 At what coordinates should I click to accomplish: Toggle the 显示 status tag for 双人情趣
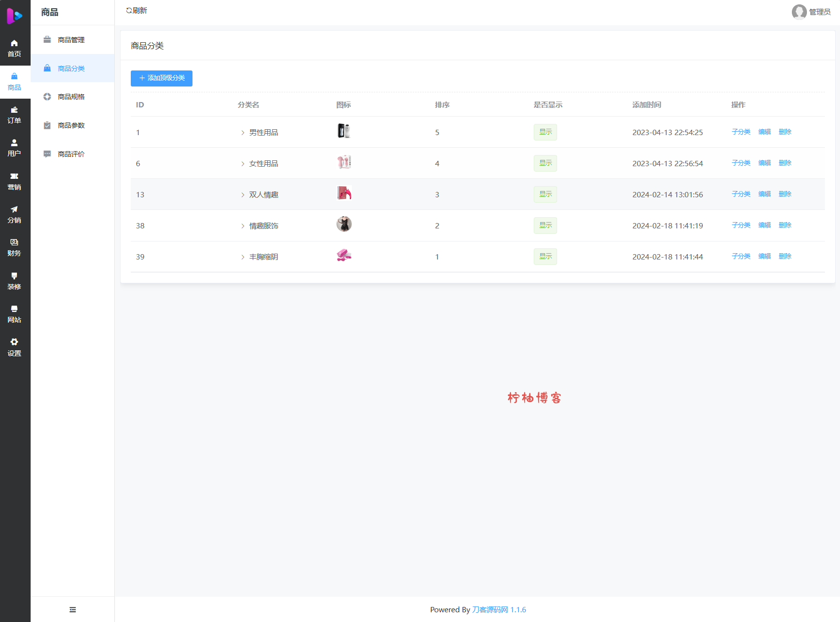click(545, 194)
